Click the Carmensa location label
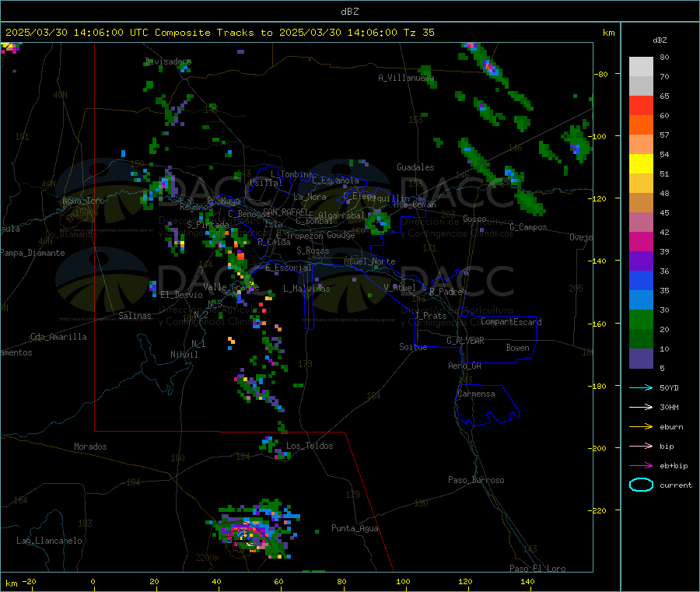 coord(476,394)
